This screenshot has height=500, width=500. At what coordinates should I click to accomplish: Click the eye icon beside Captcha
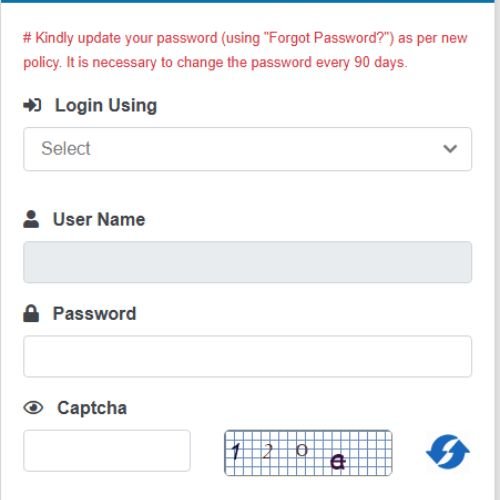[x=33, y=407]
